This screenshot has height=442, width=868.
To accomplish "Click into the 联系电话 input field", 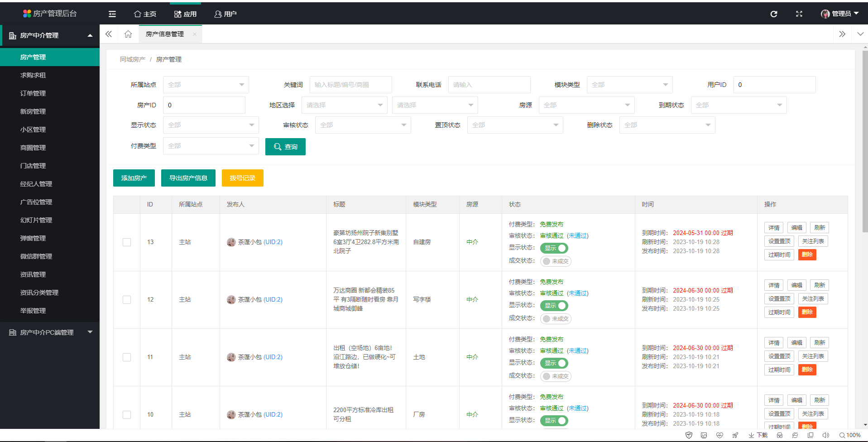I will pyautogui.click(x=489, y=85).
